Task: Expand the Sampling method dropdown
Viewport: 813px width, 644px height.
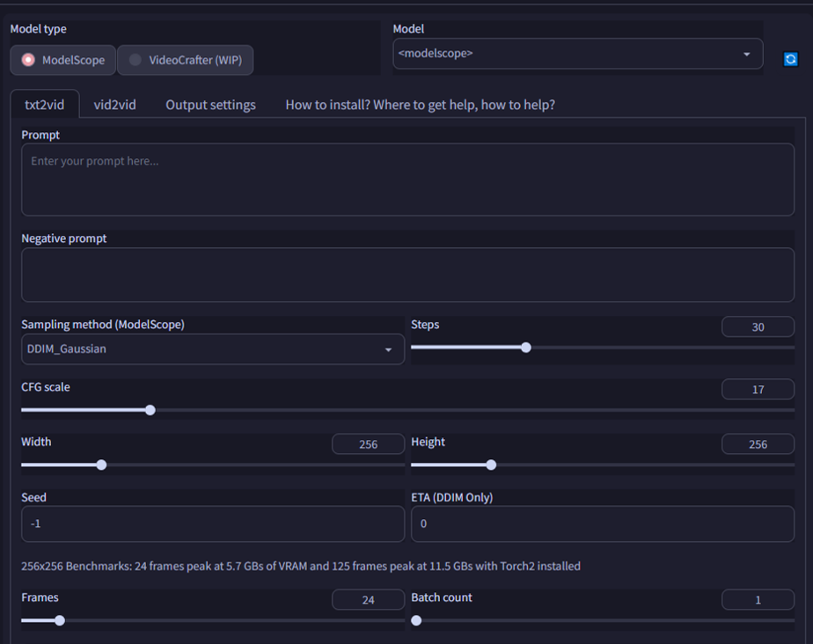Action: click(212, 349)
